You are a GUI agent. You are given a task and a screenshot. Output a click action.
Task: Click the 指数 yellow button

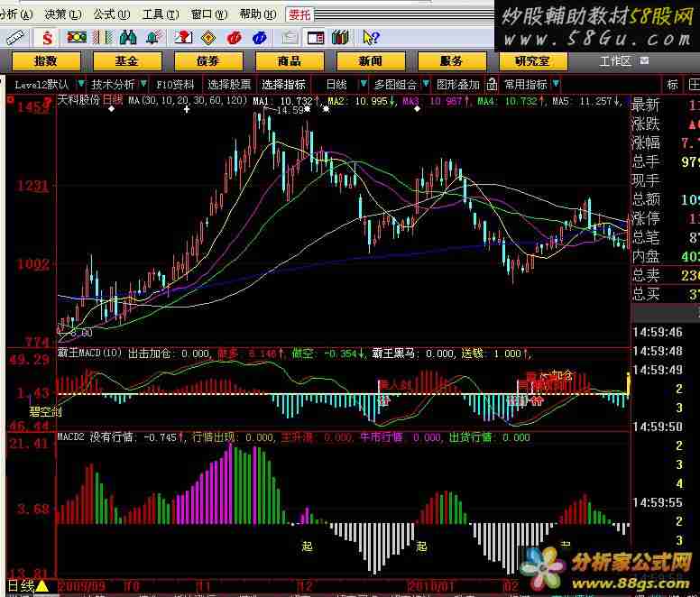(x=46, y=61)
